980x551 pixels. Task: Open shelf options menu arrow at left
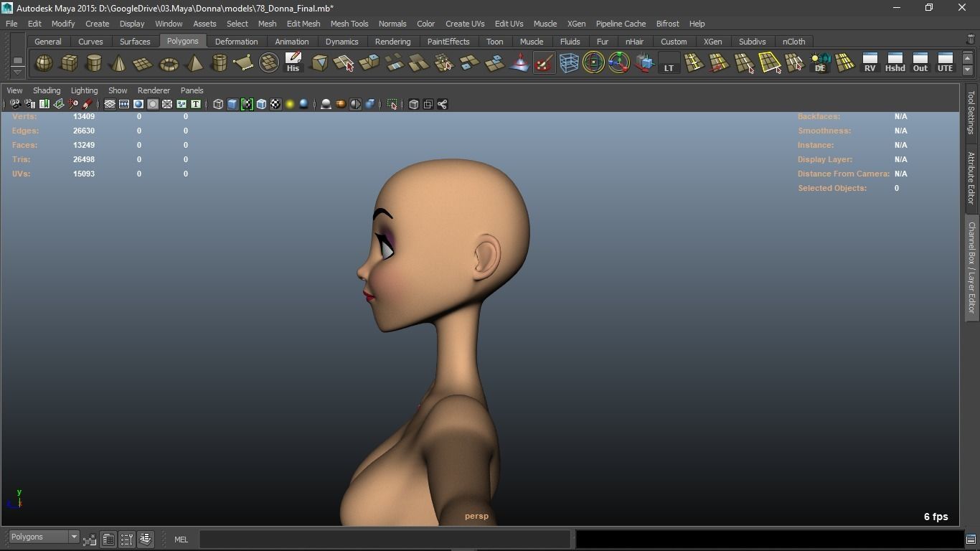[18, 72]
